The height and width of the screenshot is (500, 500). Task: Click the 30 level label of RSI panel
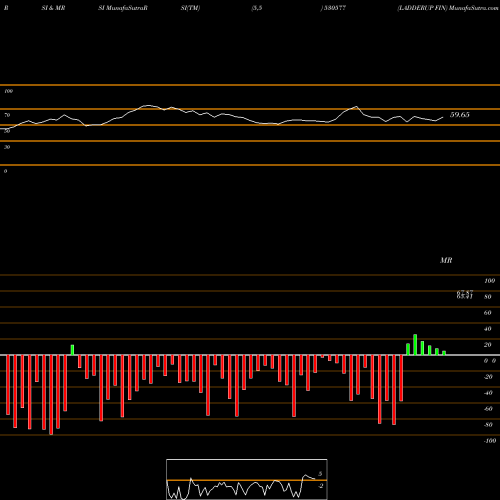coord(7,147)
